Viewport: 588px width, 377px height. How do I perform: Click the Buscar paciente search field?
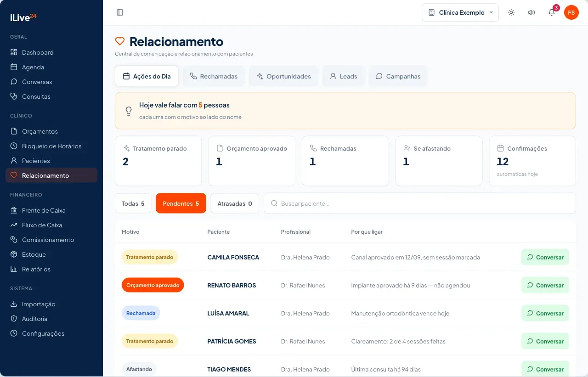coord(420,203)
